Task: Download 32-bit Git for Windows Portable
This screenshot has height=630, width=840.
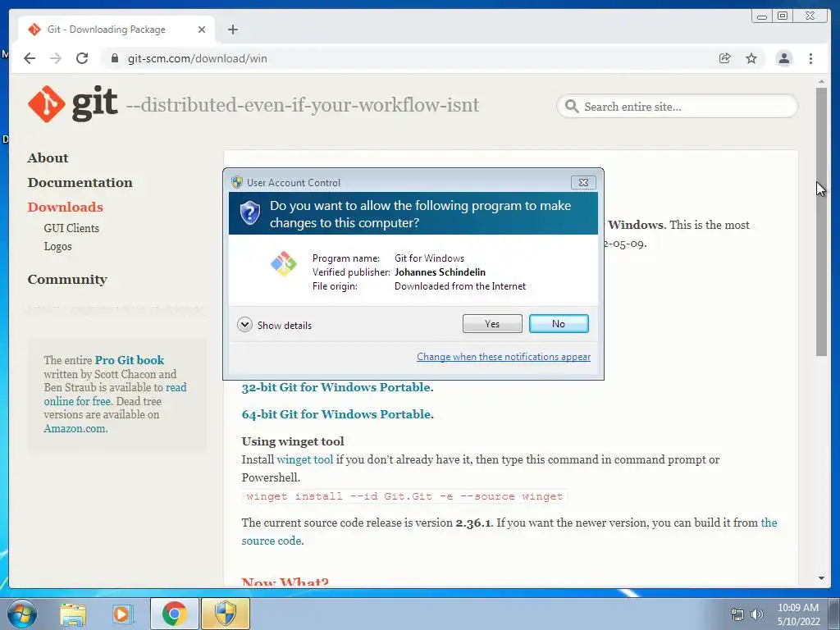Action: pos(336,387)
